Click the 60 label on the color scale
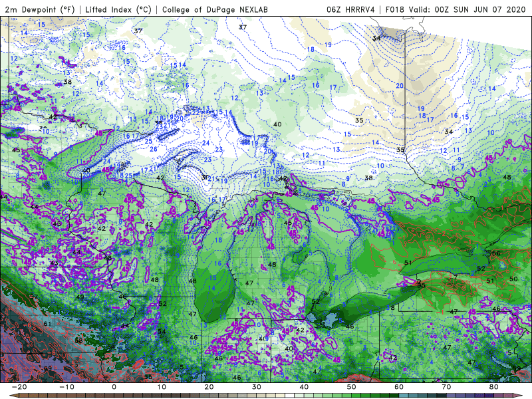 pos(399,387)
